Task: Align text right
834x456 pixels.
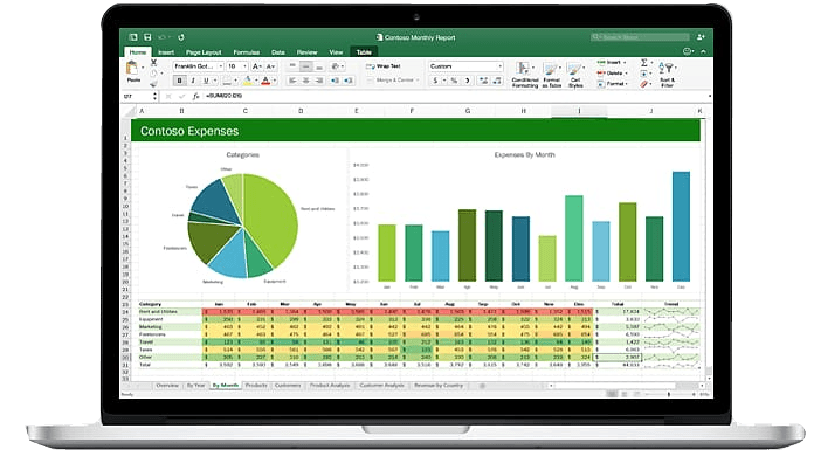Action: pos(319,80)
